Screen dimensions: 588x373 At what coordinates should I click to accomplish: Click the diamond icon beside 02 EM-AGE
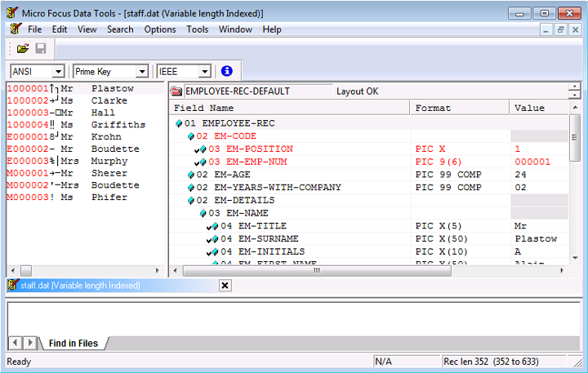tap(190, 175)
